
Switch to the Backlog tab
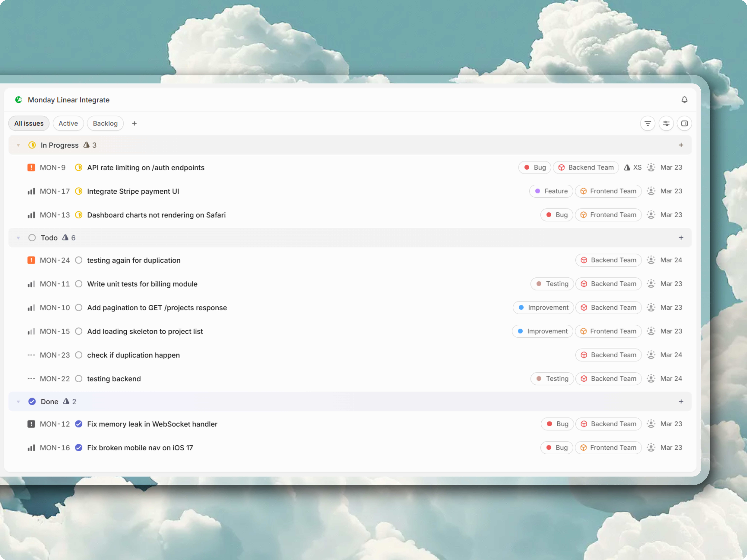pyautogui.click(x=105, y=124)
